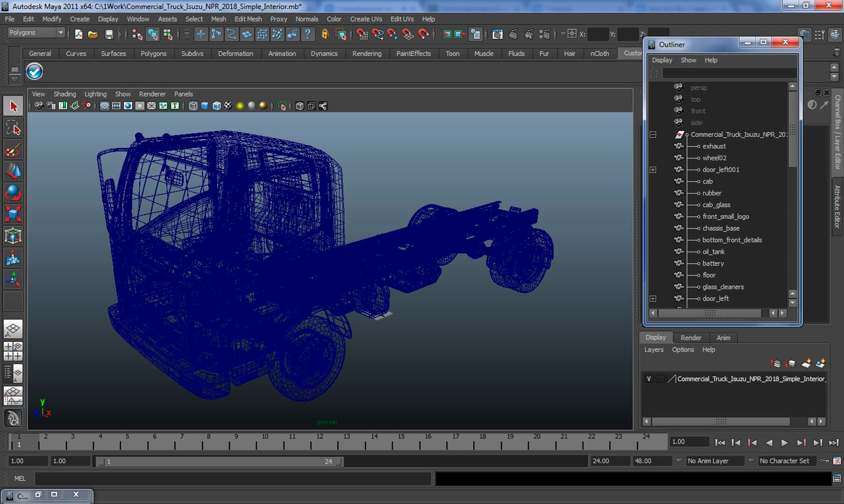Pick the Rotate tool sphere icon

tap(13, 193)
